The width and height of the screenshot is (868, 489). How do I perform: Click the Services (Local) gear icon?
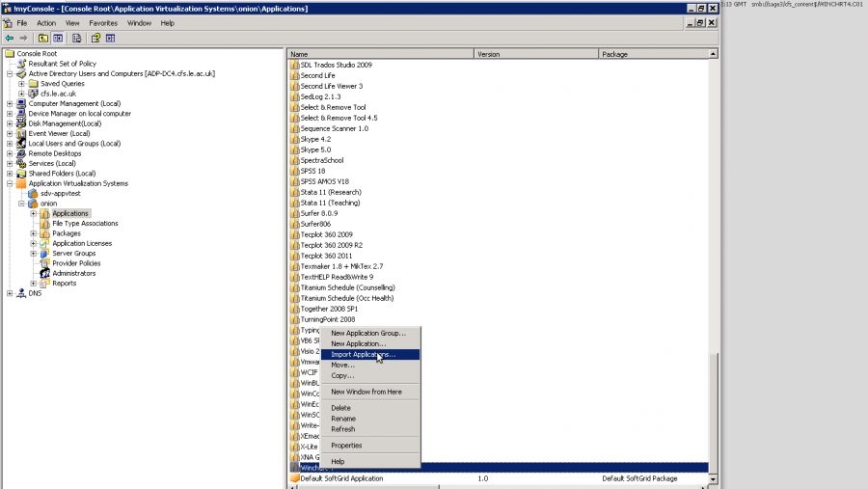21,163
